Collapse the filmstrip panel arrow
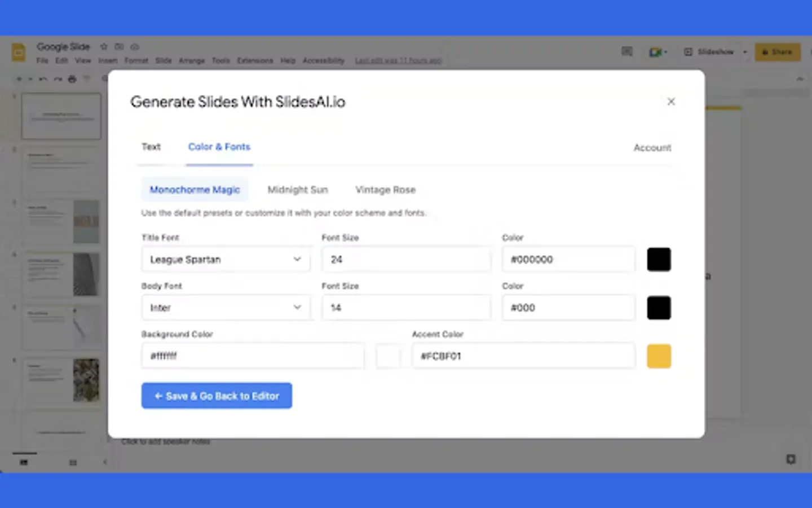Screen dimensions: 812x508 coord(105,462)
